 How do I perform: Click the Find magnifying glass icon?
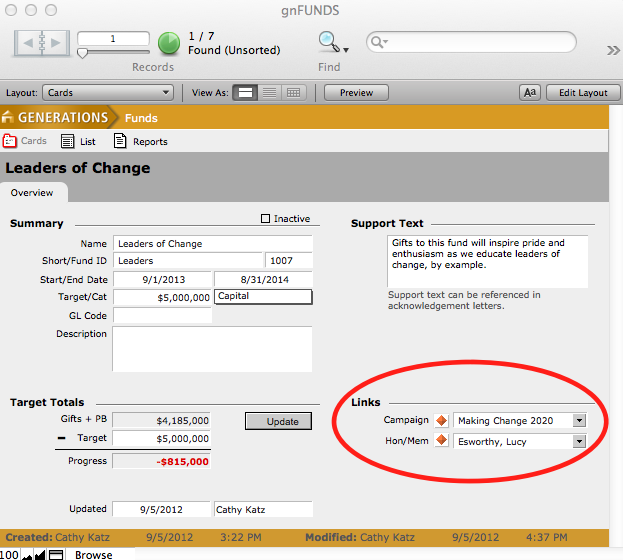tap(329, 42)
